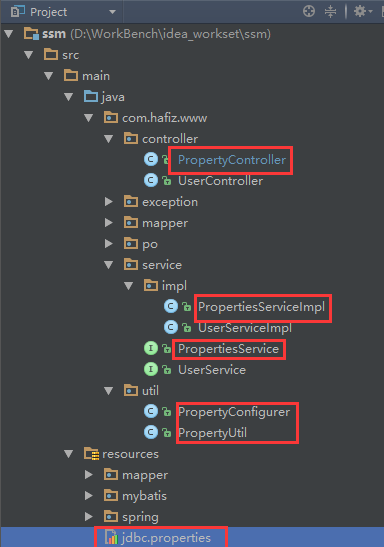The height and width of the screenshot is (547, 384).
Task: Click the PropertyController class icon
Action: coord(151,159)
